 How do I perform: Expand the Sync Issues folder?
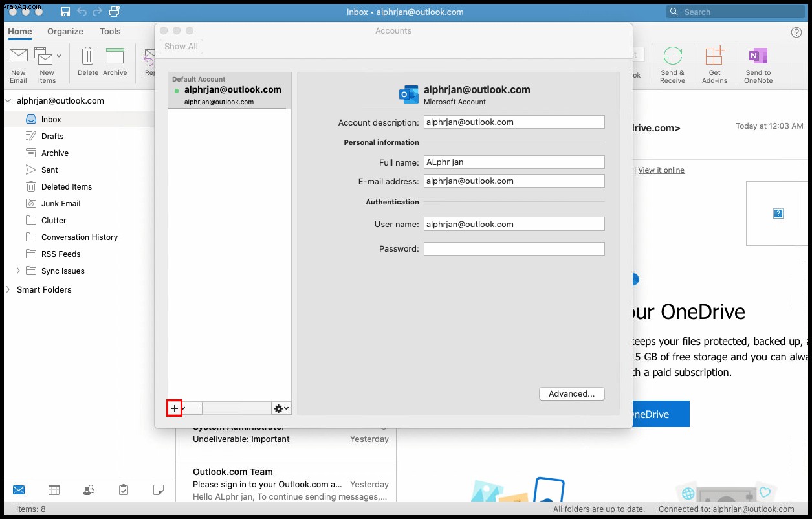[x=18, y=271]
